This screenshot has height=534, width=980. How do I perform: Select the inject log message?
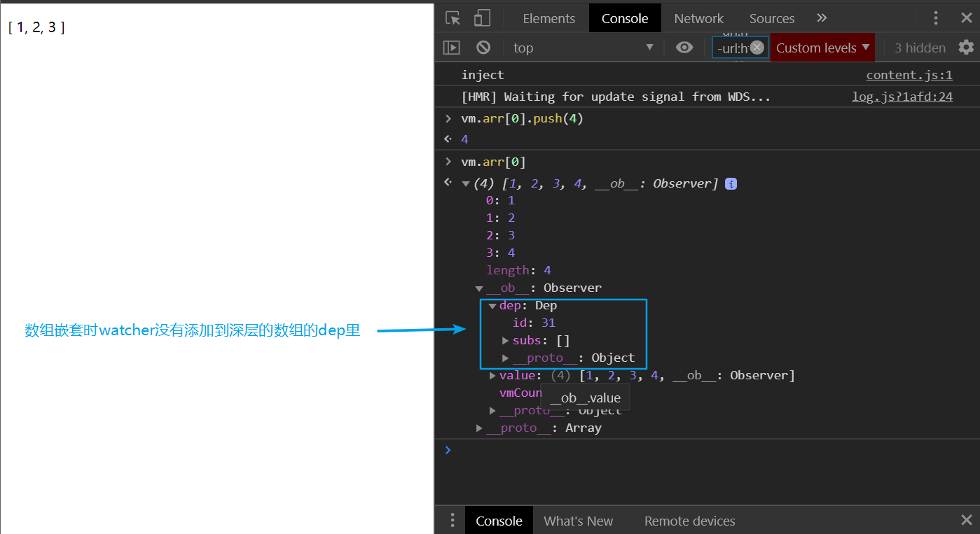(x=483, y=75)
